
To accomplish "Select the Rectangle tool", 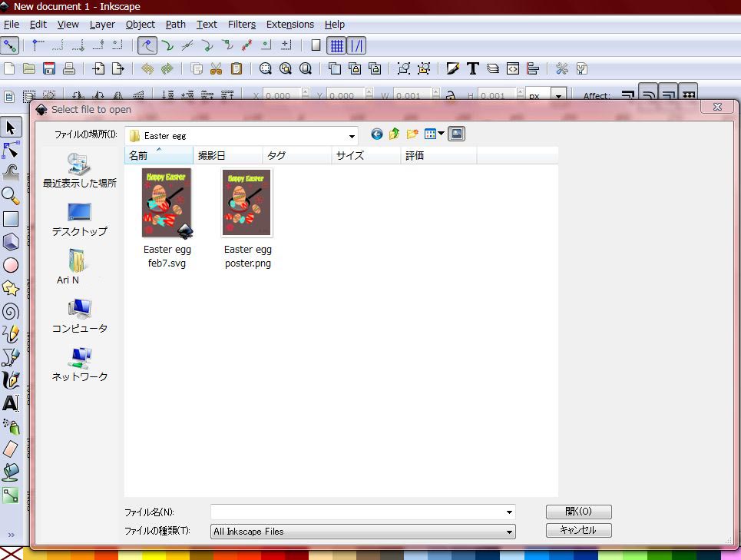I will click(12, 219).
